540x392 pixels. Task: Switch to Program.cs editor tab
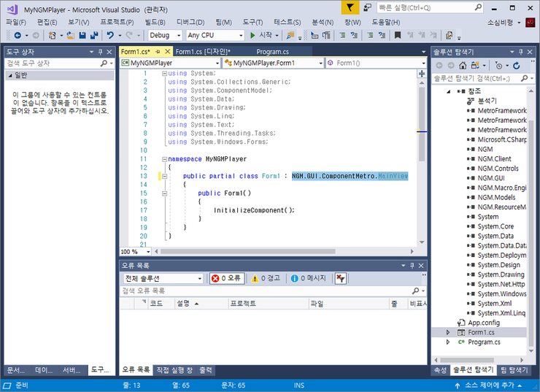(272, 52)
